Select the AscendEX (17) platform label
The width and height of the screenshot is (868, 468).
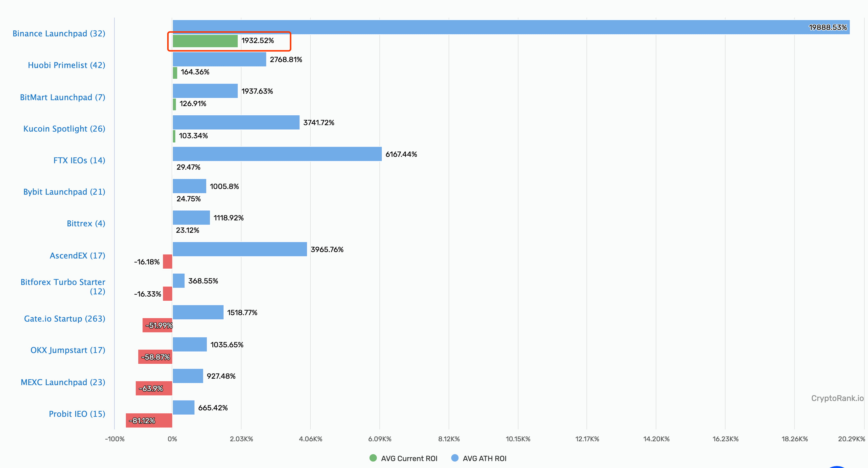(x=77, y=255)
